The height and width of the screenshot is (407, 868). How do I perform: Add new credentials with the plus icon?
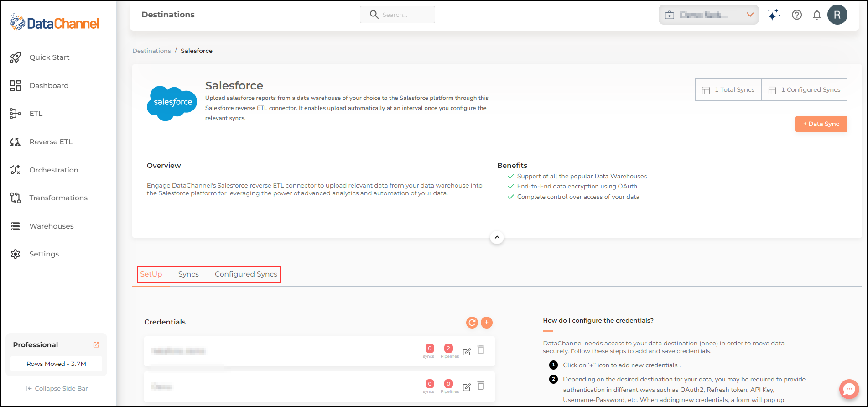point(487,323)
